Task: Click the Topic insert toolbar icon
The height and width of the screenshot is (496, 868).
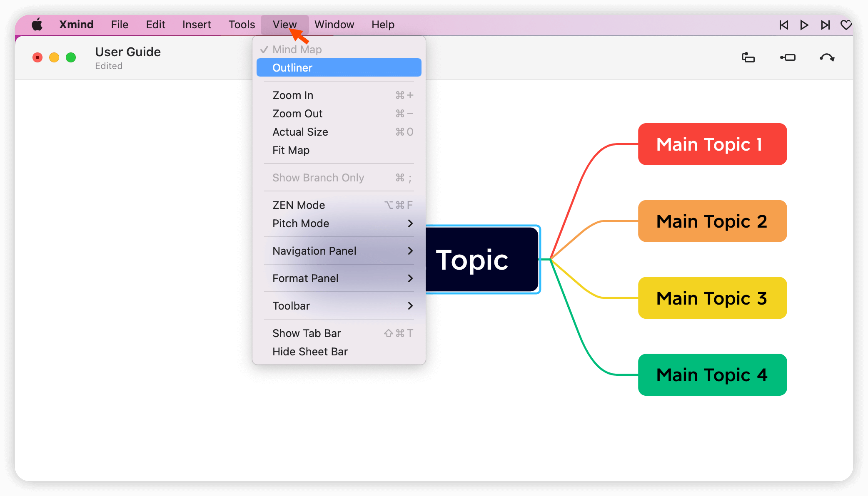Action: [748, 57]
